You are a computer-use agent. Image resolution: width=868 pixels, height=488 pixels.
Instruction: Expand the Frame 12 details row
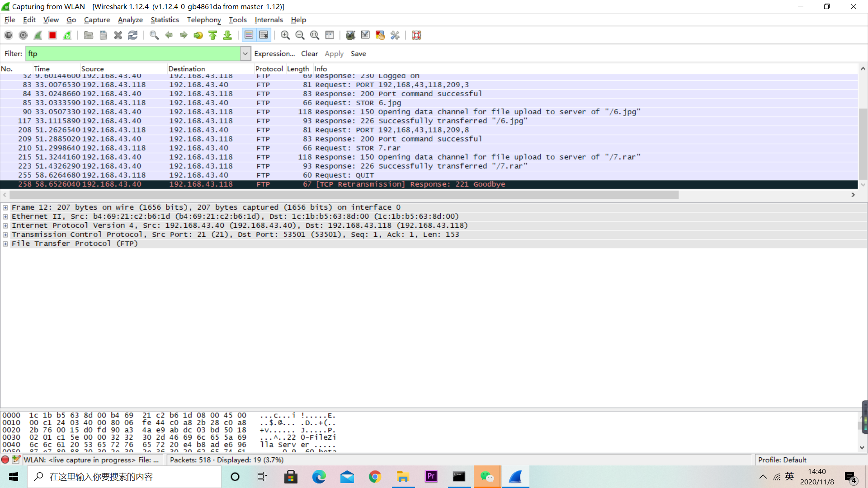[x=5, y=207]
